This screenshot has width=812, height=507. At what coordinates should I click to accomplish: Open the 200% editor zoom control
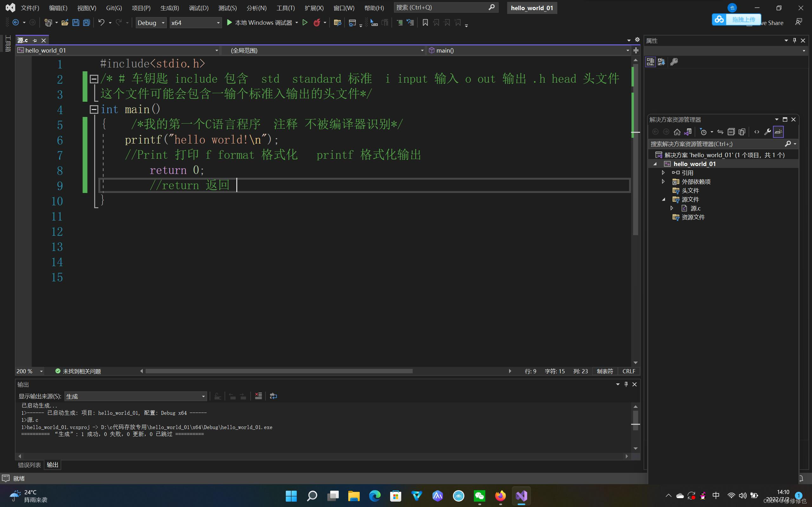pos(29,371)
